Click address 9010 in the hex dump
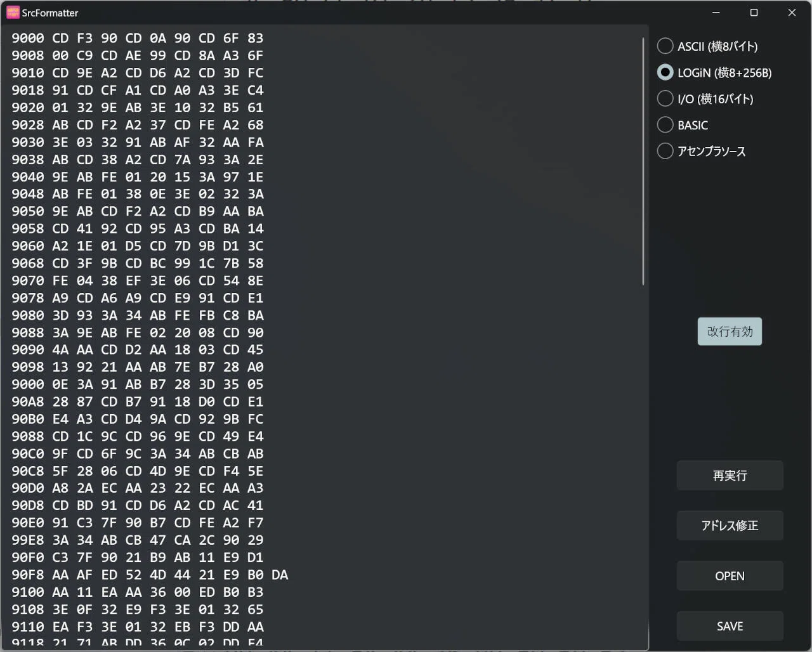 pos(28,73)
